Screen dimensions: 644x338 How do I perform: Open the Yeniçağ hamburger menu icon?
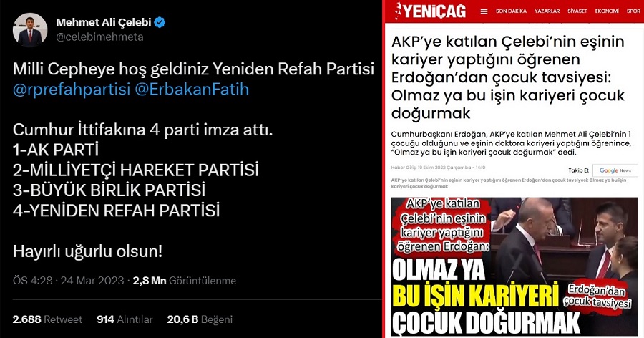pyautogui.click(x=484, y=11)
